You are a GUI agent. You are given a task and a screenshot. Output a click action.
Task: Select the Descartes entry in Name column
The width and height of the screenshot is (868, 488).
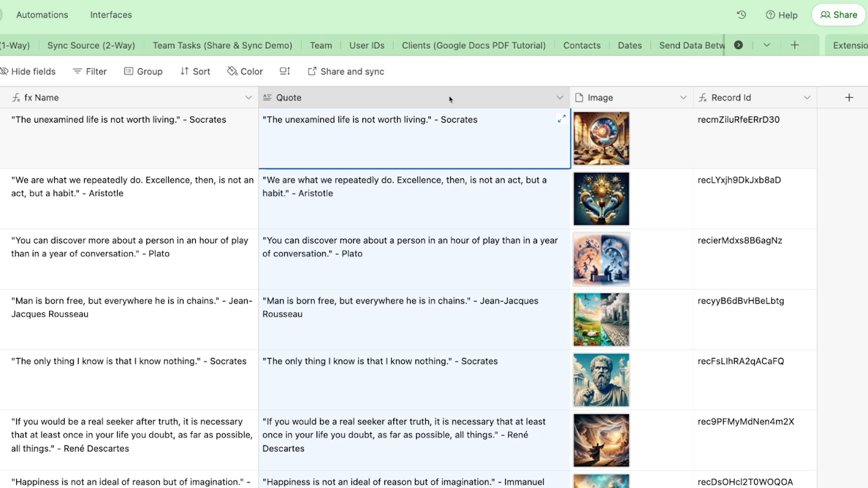click(129, 440)
